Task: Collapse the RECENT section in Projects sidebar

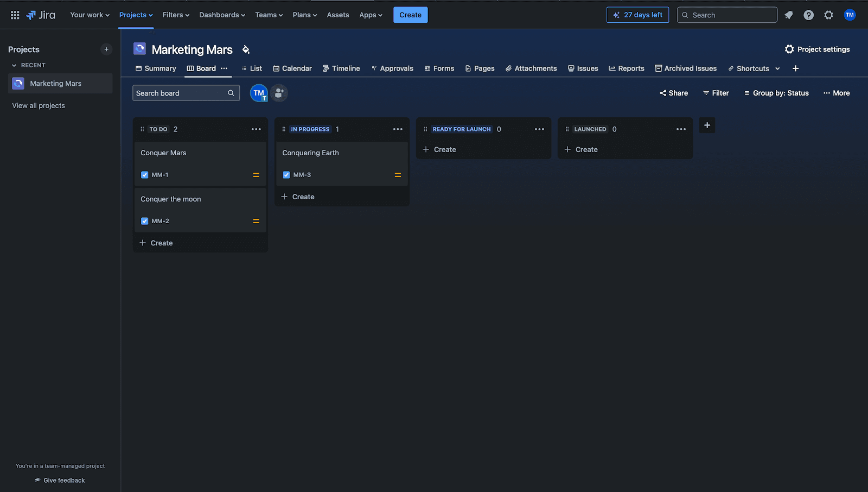Action: [x=13, y=65]
